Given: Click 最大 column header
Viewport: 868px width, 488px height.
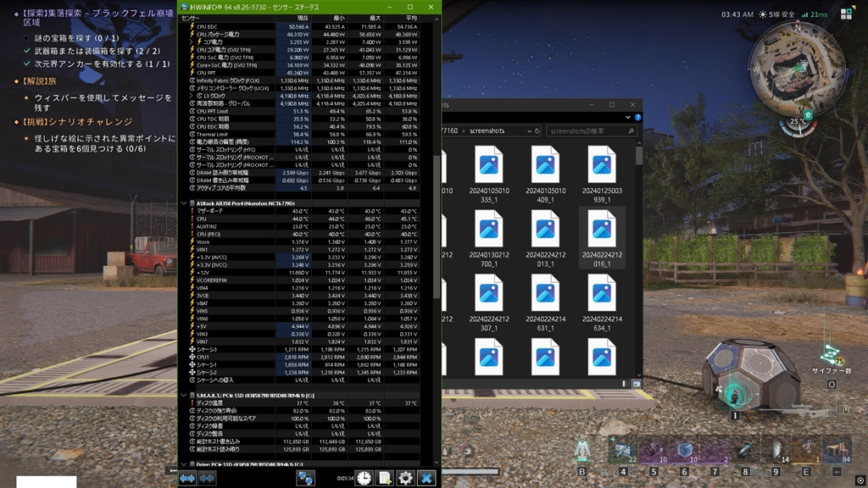Looking at the screenshot, I should [364, 19].
